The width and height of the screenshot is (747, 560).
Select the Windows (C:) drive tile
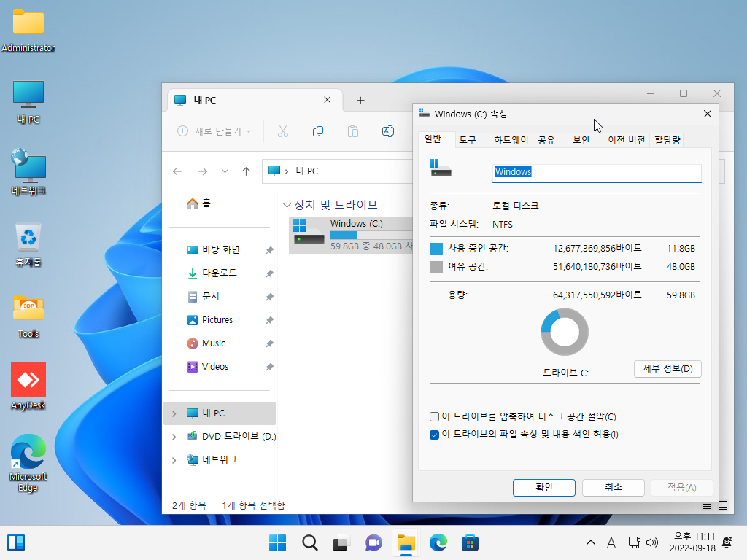coord(351,236)
